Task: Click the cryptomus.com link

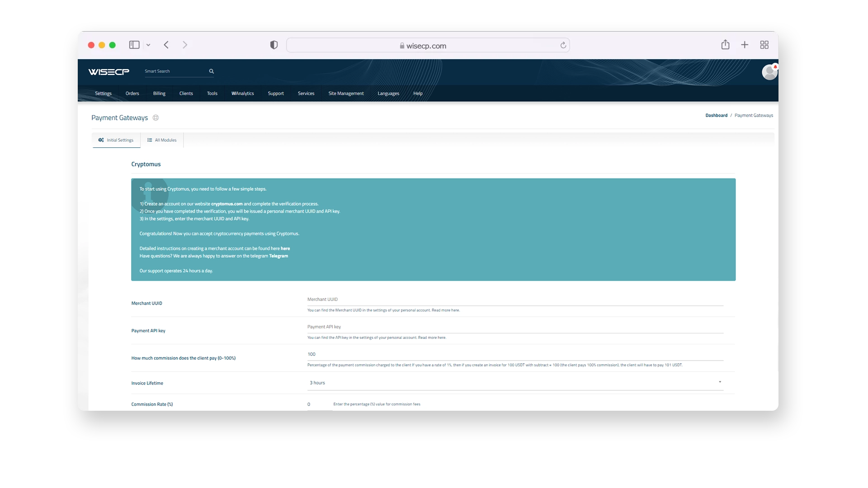Action: 226,204
